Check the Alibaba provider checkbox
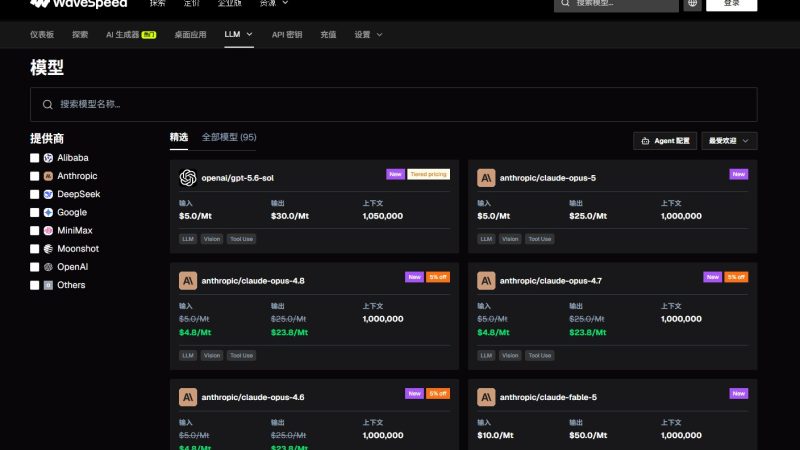Image resolution: width=800 pixels, height=450 pixels. [34, 158]
